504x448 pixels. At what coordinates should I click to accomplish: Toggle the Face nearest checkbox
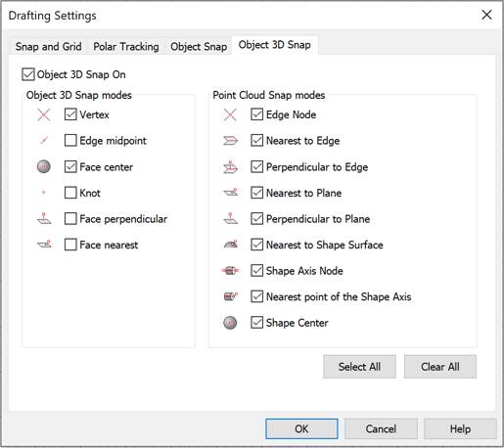pyautogui.click(x=70, y=245)
